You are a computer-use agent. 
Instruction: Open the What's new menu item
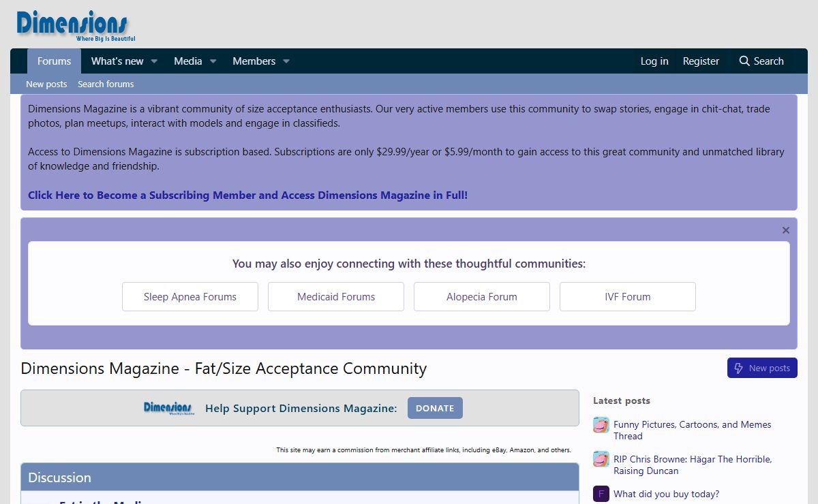(x=117, y=61)
